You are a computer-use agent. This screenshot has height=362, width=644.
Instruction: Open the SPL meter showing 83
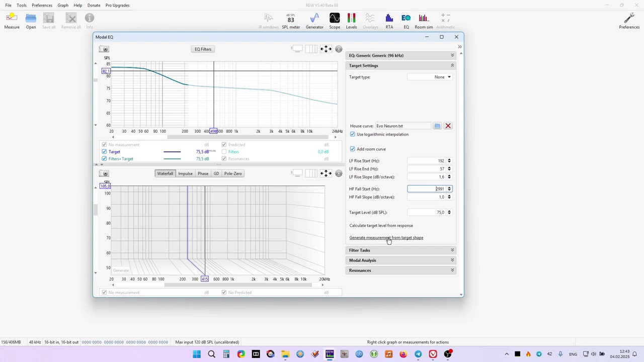point(291,21)
